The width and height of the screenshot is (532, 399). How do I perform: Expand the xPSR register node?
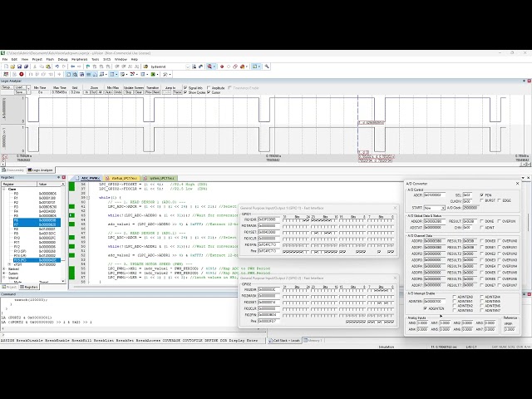click(9, 264)
